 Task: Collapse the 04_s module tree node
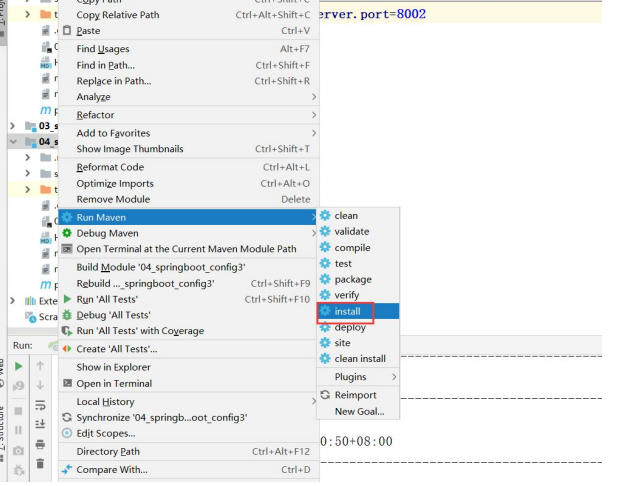point(13,142)
